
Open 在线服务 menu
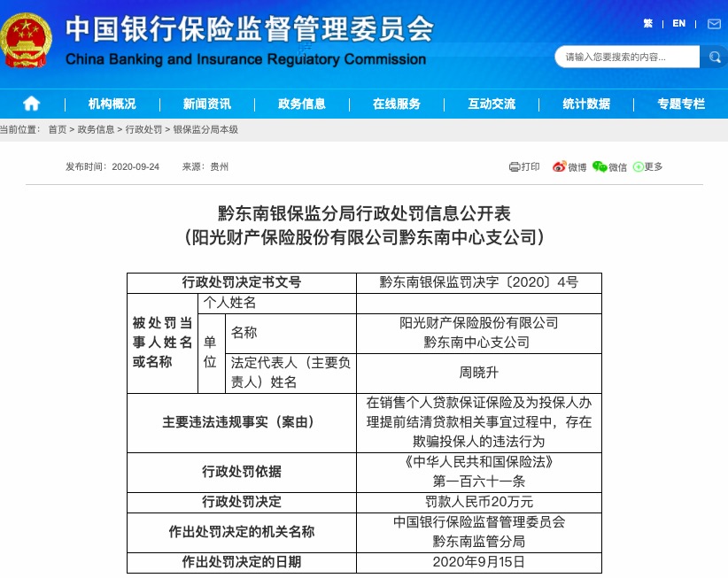click(397, 104)
